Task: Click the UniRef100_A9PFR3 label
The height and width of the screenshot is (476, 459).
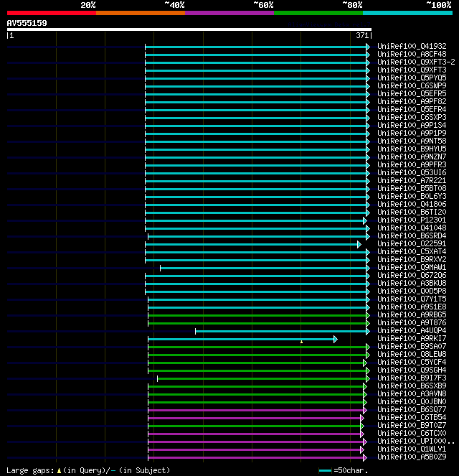Action: [412, 164]
